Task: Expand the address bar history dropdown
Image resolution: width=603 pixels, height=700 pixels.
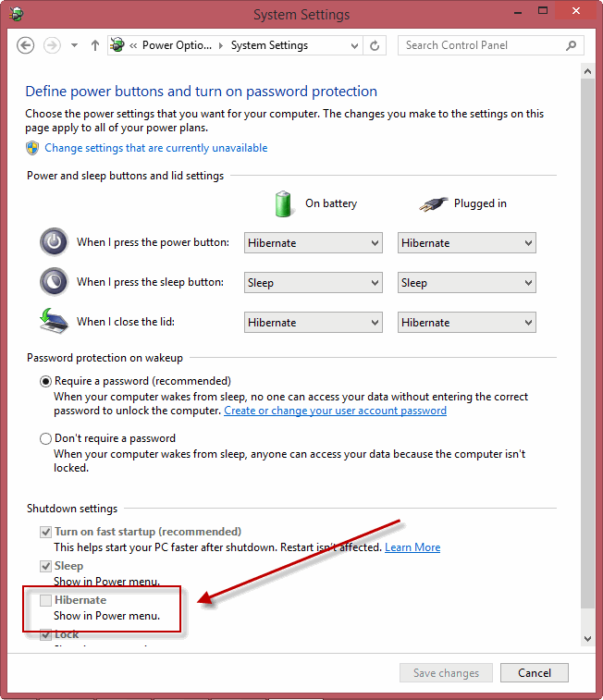Action: [x=354, y=45]
